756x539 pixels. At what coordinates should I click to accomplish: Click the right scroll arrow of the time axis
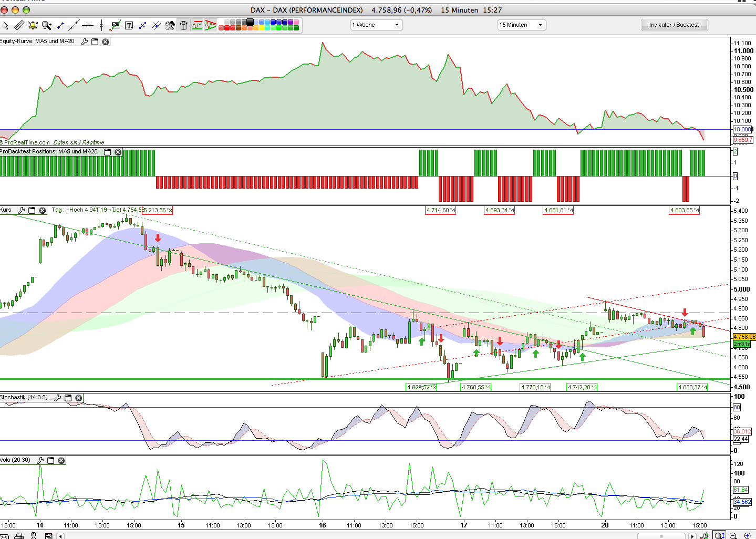click(x=692, y=536)
